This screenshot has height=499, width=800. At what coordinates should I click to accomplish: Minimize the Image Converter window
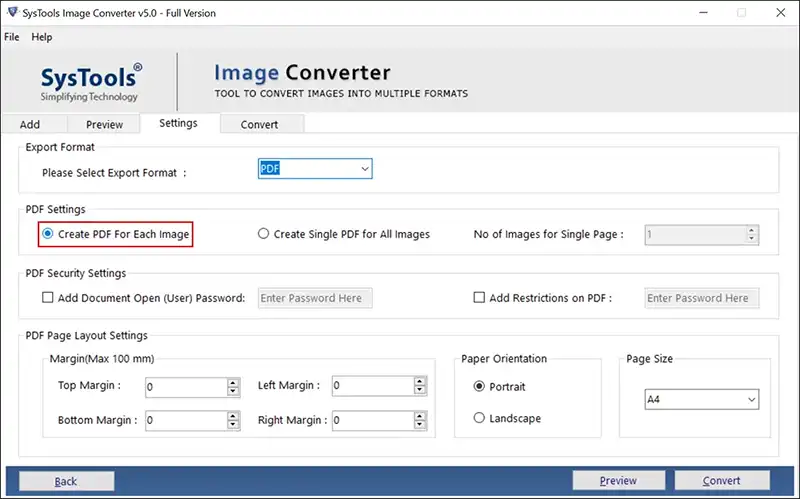click(x=704, y=13)
